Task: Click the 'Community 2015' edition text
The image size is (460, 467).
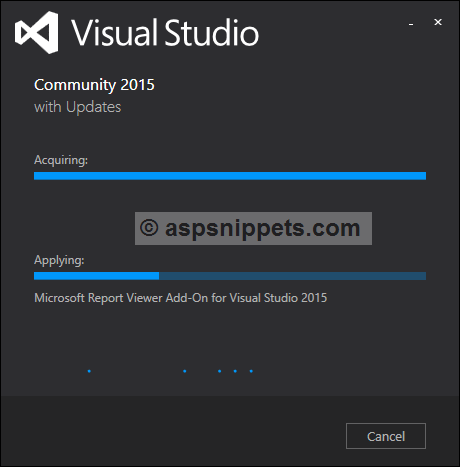Action: click(x=94, y=85)
